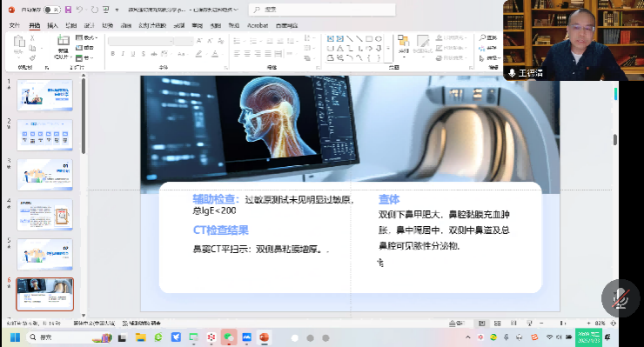Screen dimensions: 644x347
Task: Reset the slide layout
Action: [84, 48]
